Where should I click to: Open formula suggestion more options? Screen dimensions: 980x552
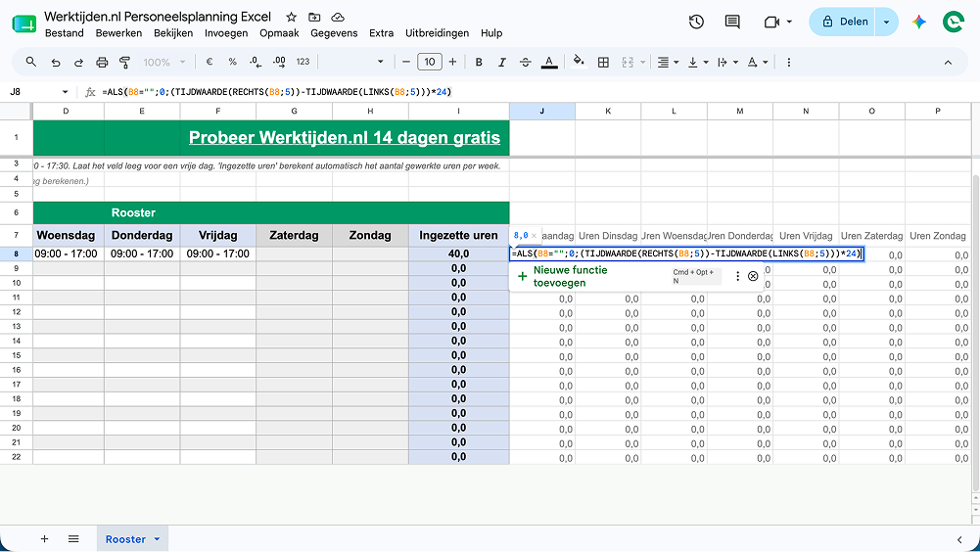click(x=737, y=276)
